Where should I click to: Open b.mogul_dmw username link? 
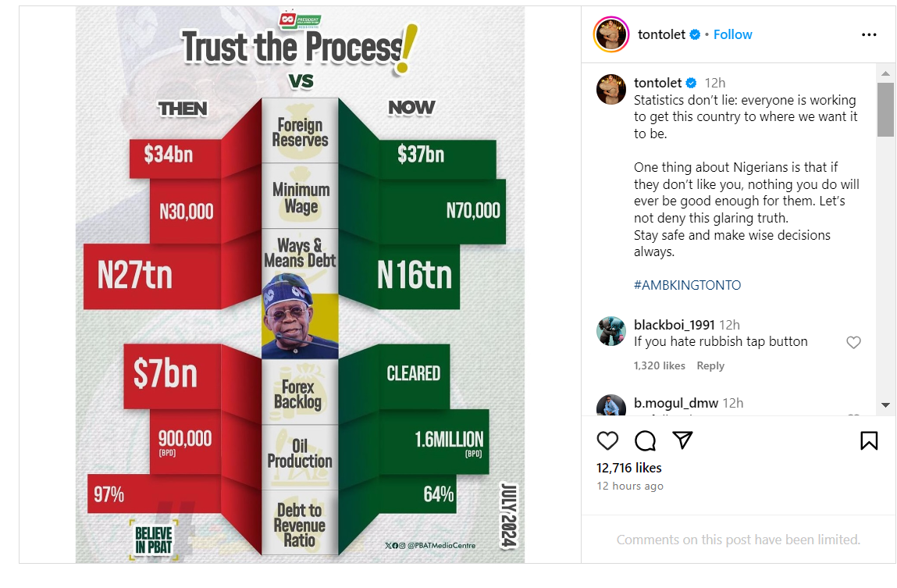tap(676, 403)
